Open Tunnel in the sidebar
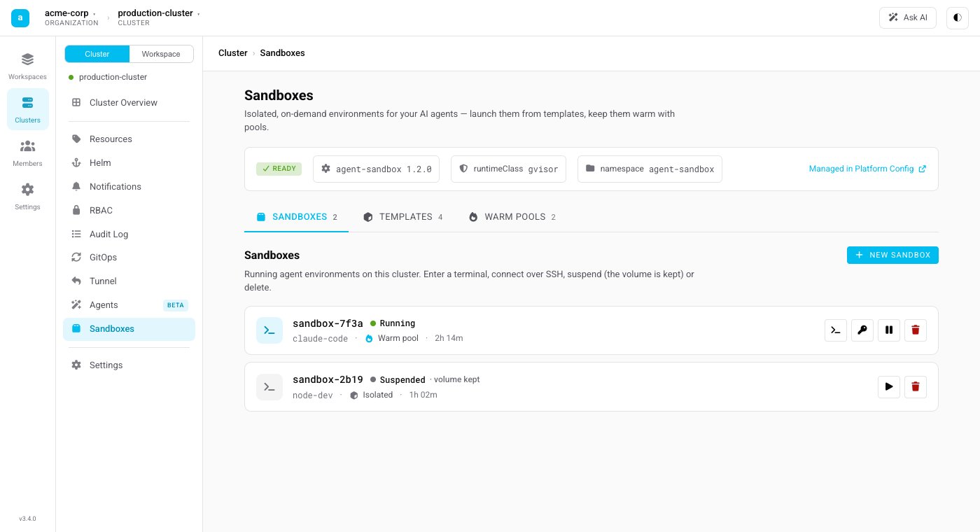The width and height of the screenshot is (980, 532). tap(129, 281)
